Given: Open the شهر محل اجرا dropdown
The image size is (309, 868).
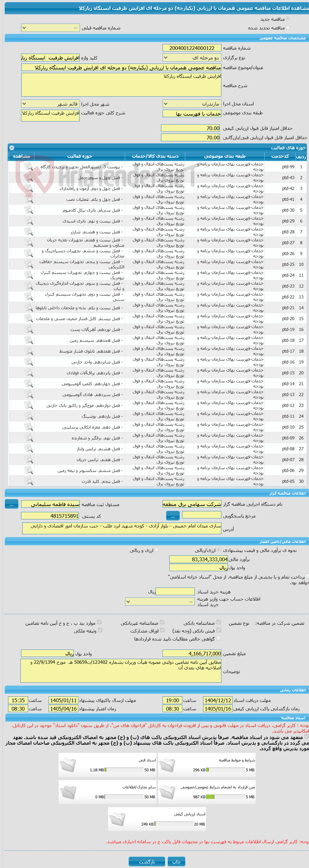Looking at the screenshot, I should 50,104.
